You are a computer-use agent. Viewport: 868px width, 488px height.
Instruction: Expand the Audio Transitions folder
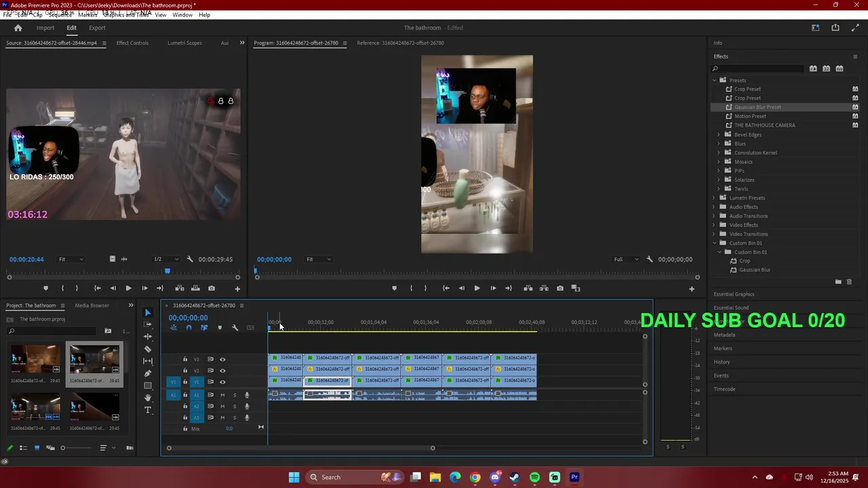[x=714, y=216]
